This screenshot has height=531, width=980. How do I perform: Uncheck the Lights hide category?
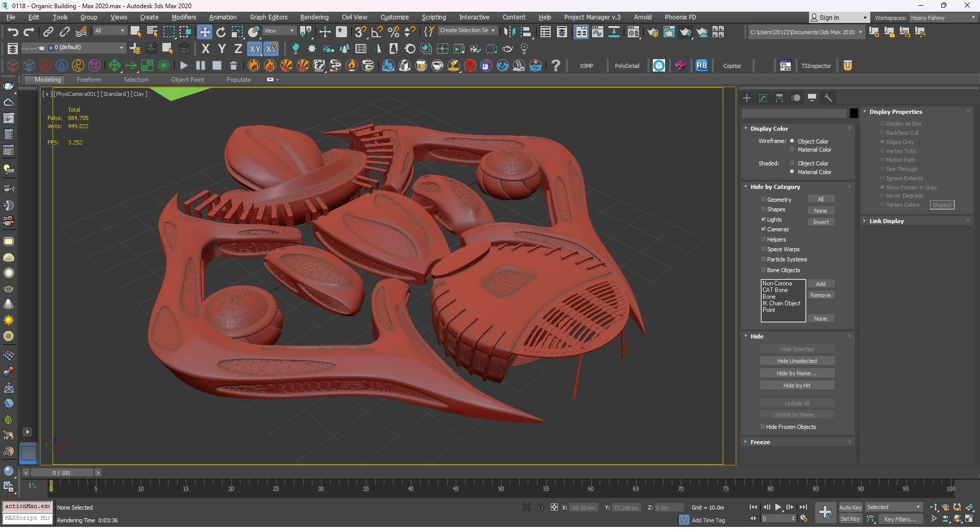[x=764, y=219]
